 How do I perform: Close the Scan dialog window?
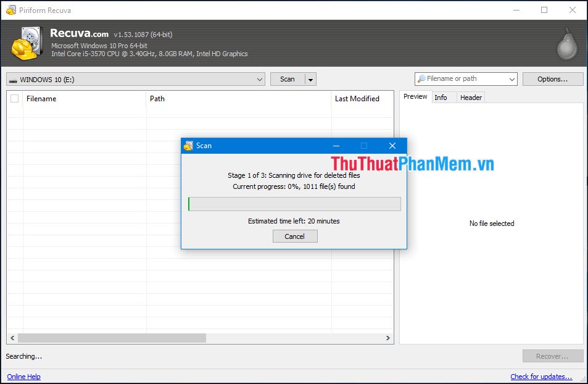pyautogui.click(x=392, y=146)
